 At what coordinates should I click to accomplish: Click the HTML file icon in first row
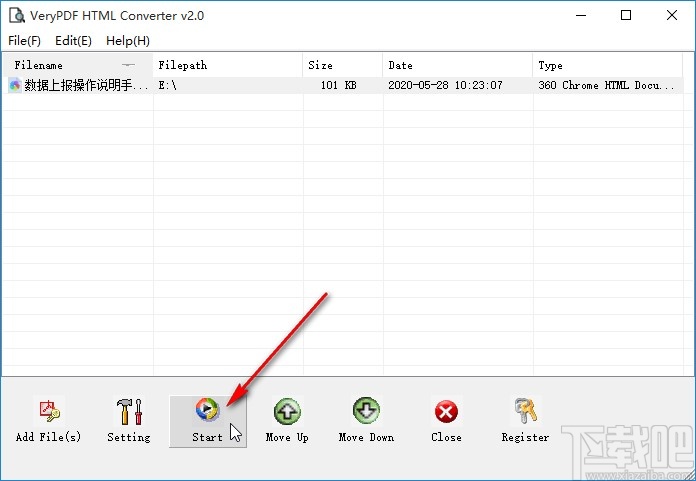(x=15, y=85)
